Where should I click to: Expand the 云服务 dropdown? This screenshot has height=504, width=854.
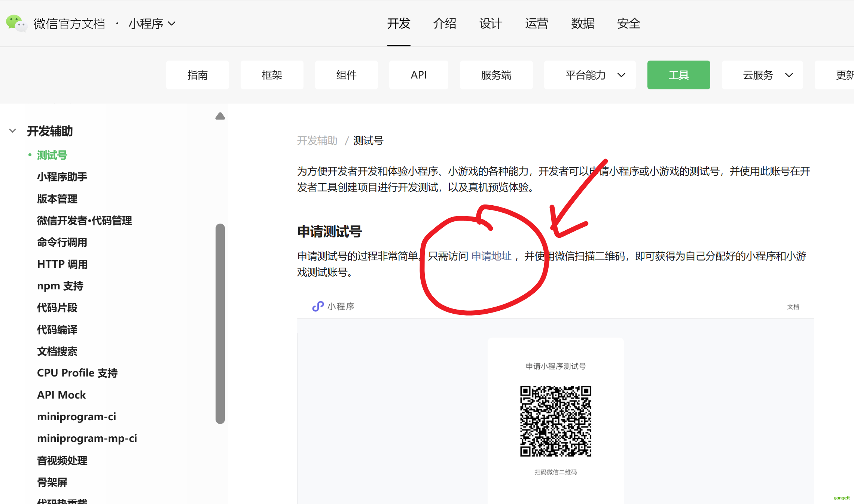point(763,75)
